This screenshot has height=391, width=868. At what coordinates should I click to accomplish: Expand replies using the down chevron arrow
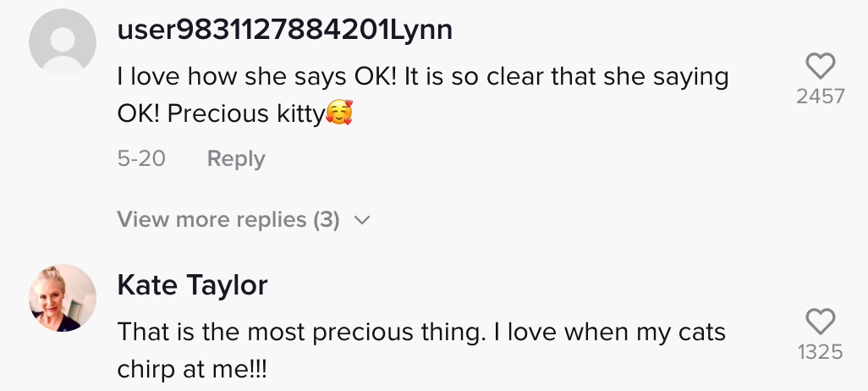(x=362, y=220)
